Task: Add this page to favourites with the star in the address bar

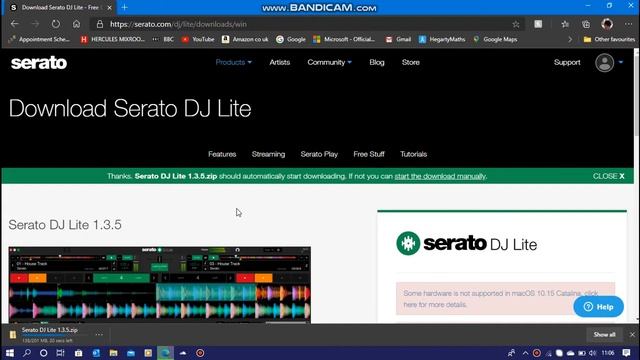Action: [x=516, y=24]
